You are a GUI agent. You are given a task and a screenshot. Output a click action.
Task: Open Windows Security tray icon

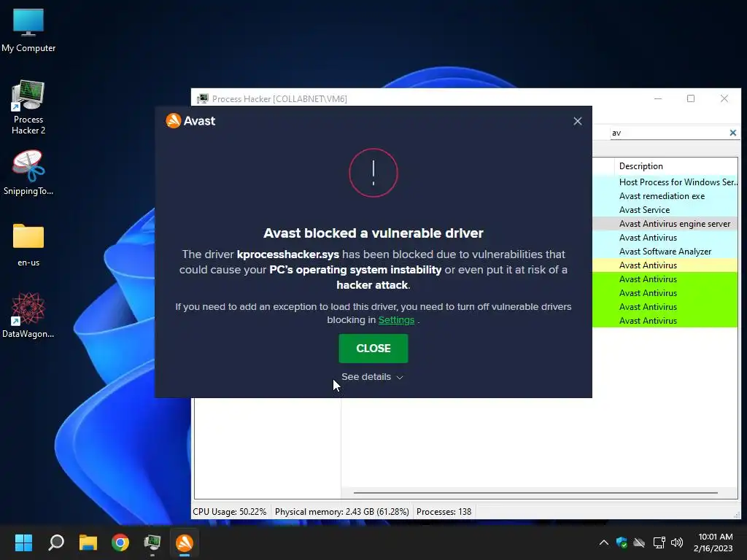pos(622,542)
